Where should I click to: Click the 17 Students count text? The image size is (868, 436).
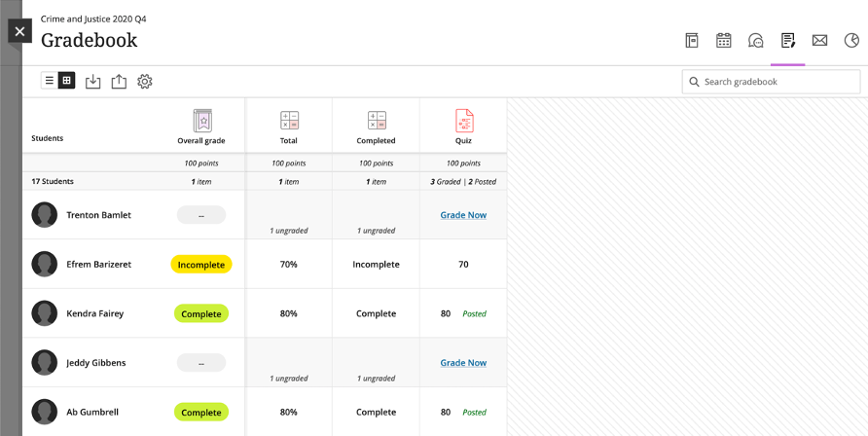click(x=52, y=181)
